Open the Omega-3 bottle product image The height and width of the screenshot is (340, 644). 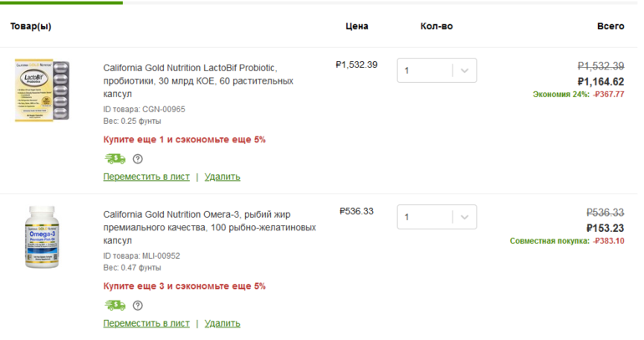(42, 237)
